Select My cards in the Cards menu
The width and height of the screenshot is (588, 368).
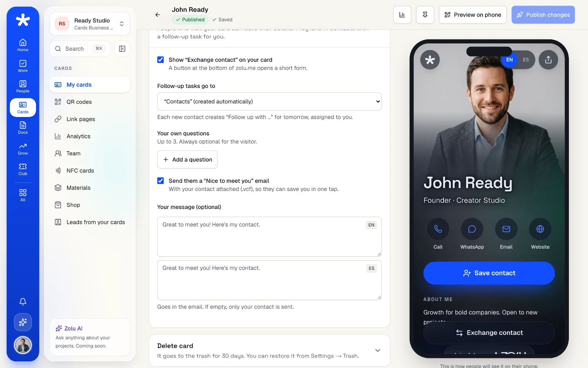[90, 85]
